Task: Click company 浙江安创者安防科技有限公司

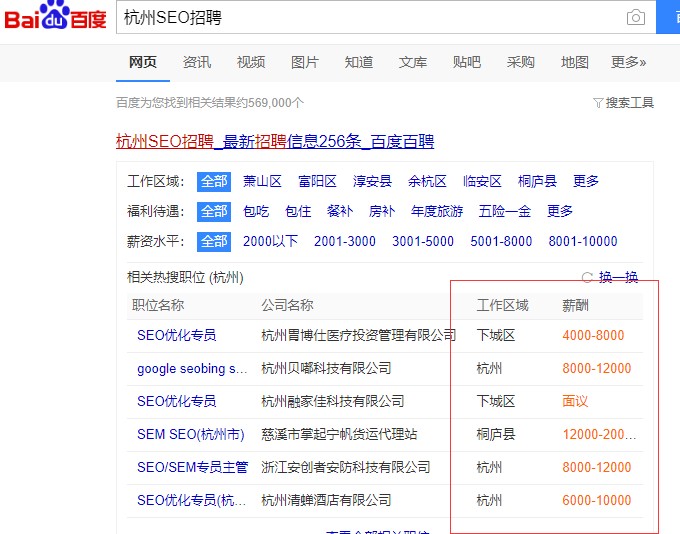Action: coord(346,467)
